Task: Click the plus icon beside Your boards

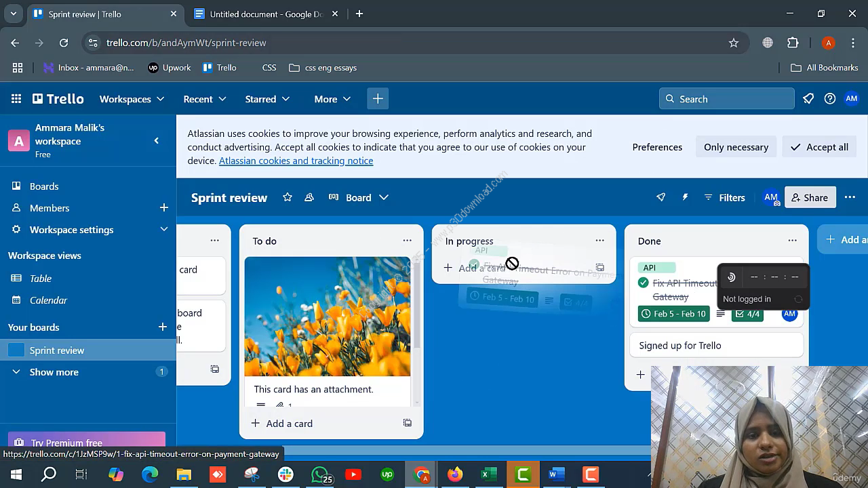Action: tap(163, 327)
